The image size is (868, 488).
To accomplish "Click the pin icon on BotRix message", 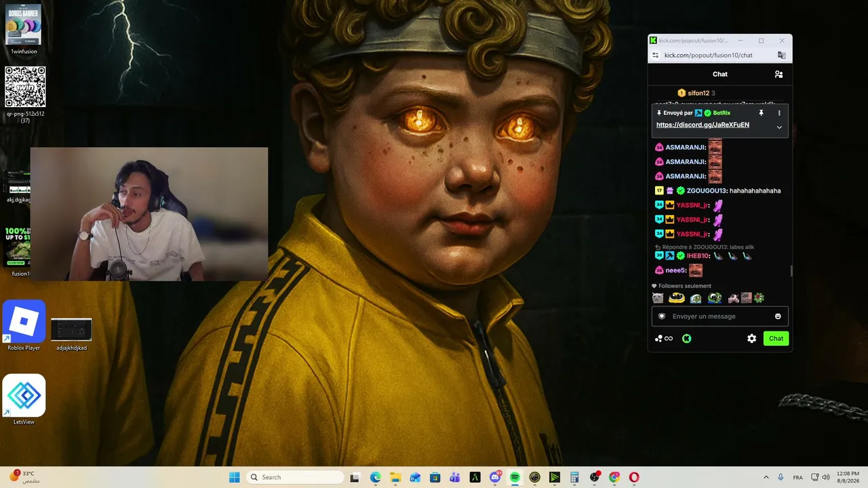I will pyautogui.click(x=761, y=113).
